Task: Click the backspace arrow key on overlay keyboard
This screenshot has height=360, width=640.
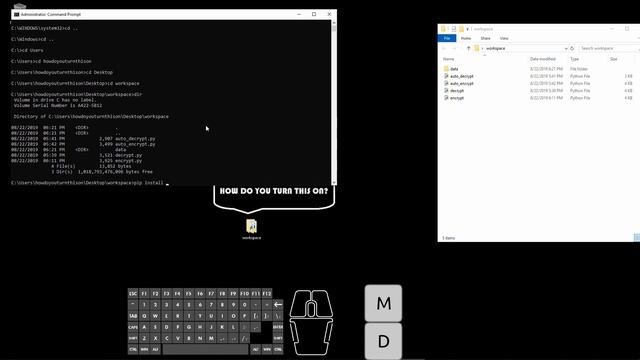Action: tap(278, 304)
